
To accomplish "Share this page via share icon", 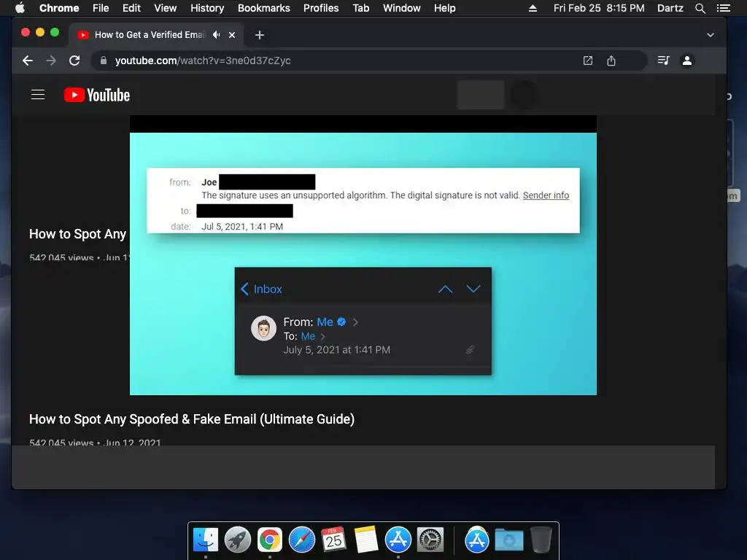I will [611, 61].
